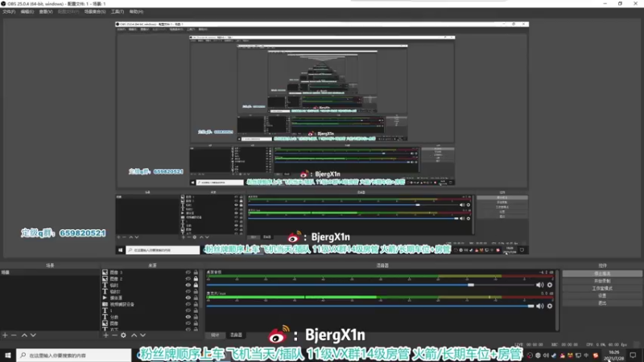The width and height of the screenshot is (644, 362).
Task: Mute 桌面音频 with its speaker icon
Action: pos(539,285)
